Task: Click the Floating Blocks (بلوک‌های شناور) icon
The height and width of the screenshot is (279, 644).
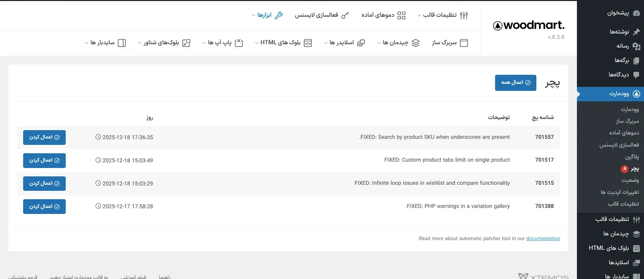Action: [x=186, y=43]
